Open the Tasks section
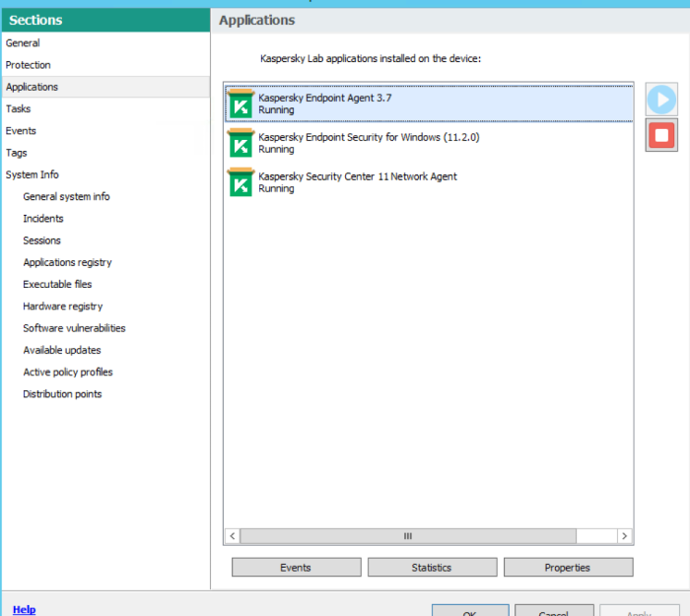690x616 pixels. tap(105, 108)
